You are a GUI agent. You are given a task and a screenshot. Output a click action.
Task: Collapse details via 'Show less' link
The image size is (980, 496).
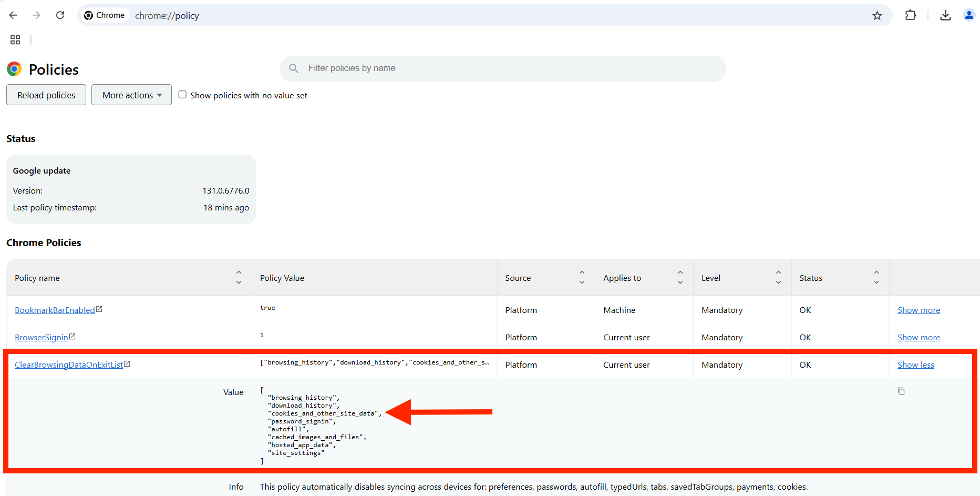(915, 364)
